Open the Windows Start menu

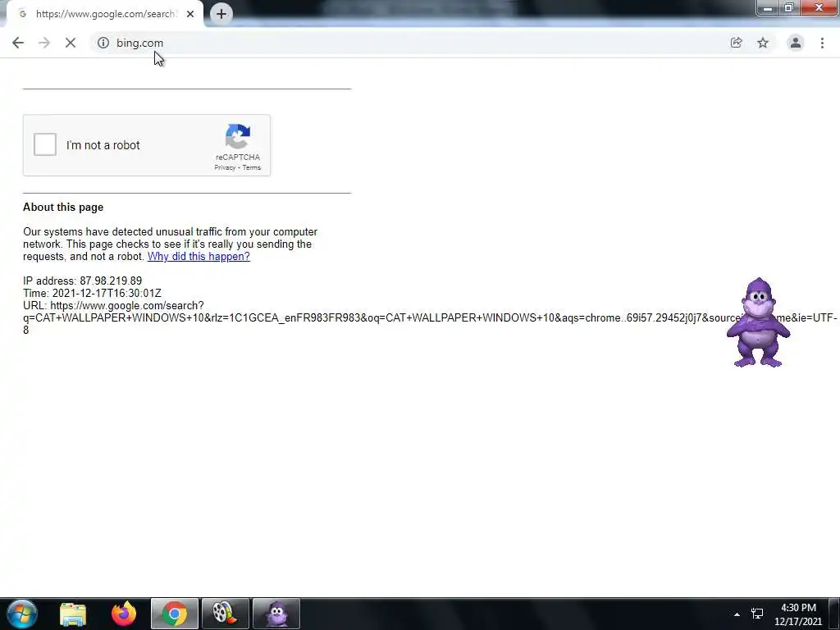pyautogui.click(x=22, y=614)
